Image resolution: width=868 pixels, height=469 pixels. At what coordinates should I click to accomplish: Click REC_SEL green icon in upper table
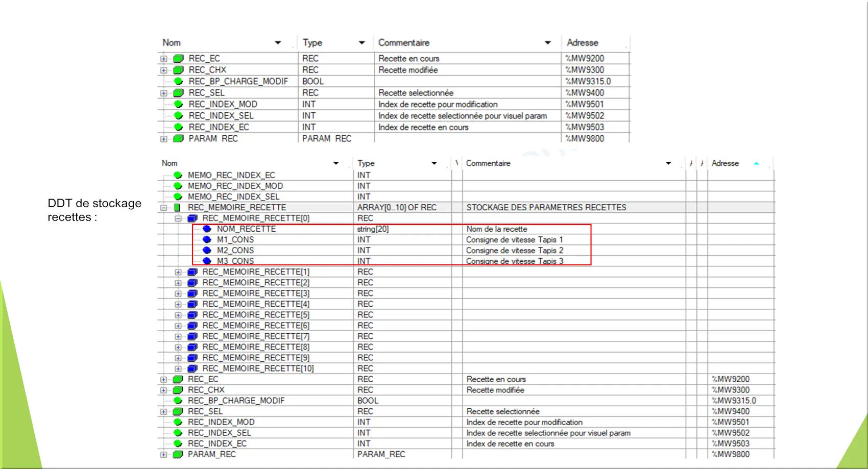[178, 93]
